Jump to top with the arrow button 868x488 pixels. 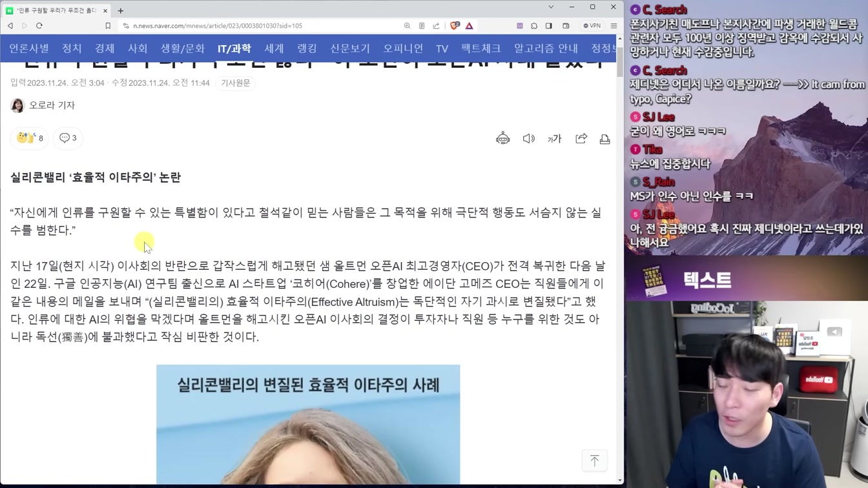(x=594, y=460)
